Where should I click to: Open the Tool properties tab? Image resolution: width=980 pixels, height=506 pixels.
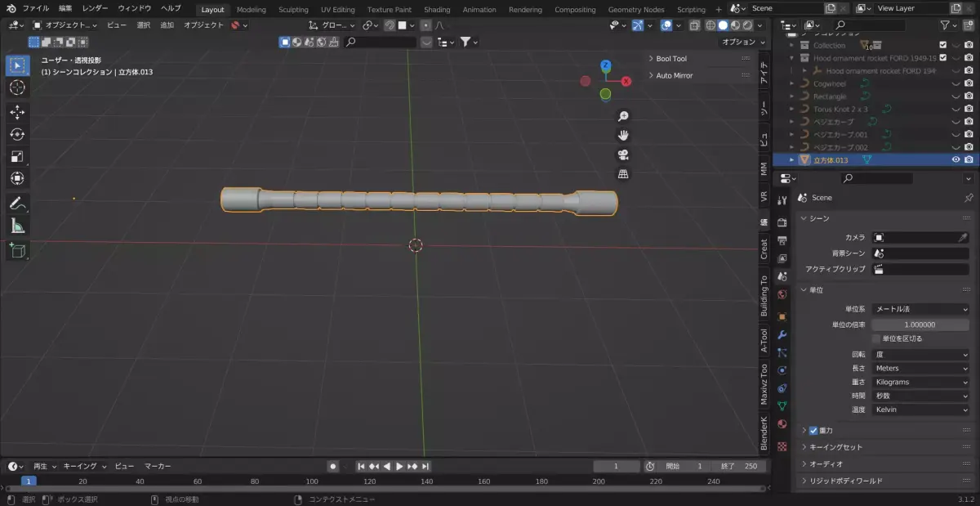(x=782, y=200)
